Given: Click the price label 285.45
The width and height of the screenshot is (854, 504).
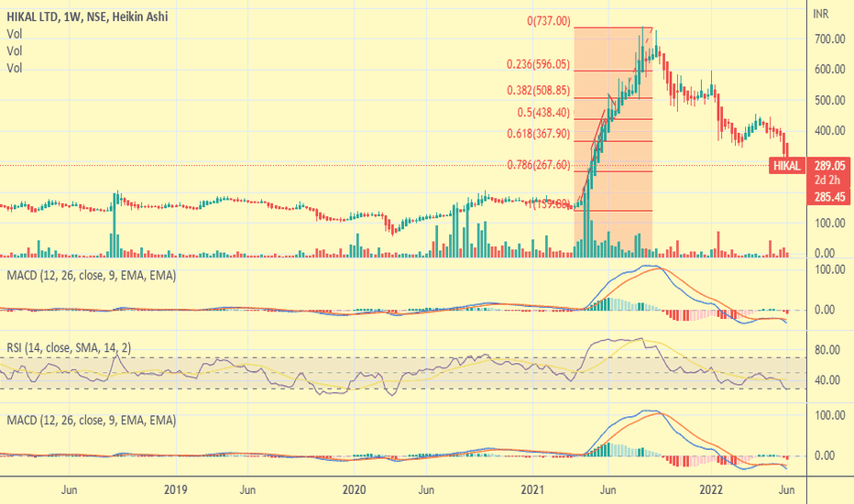Looking at the screenshot, I should tap(829, 197).
